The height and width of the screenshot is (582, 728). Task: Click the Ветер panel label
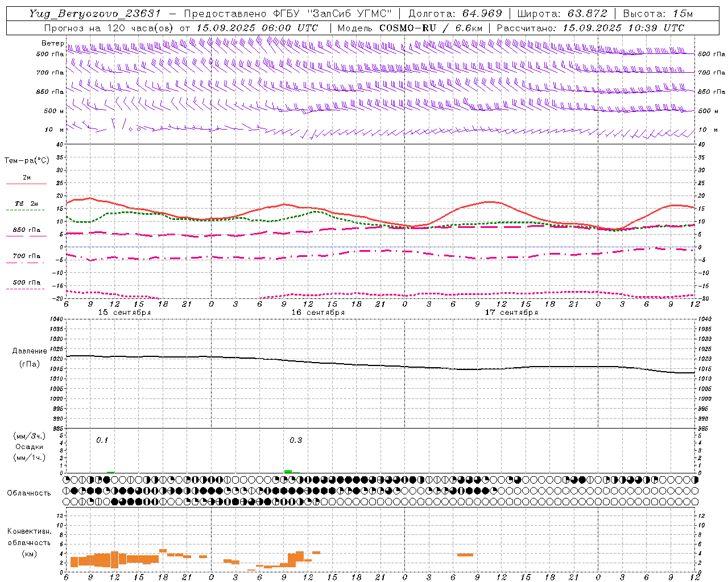pyautogui.click(x=52, y=43)
